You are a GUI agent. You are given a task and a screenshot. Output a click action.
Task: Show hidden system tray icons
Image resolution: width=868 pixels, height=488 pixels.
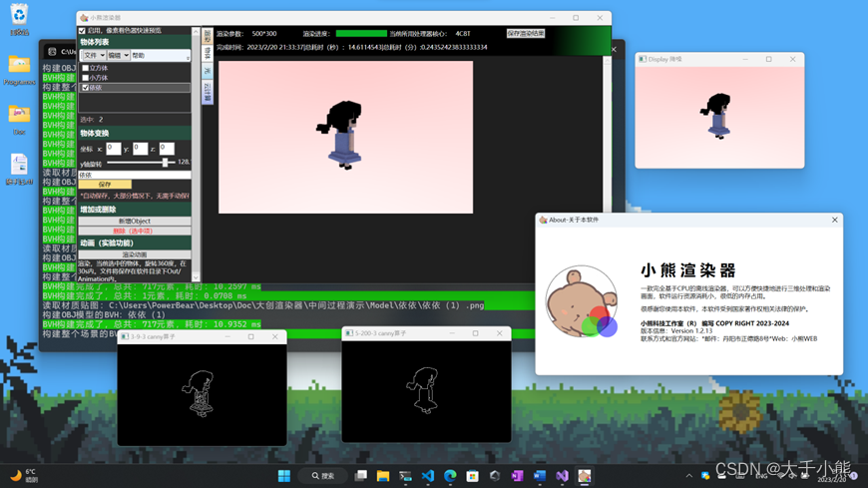point(689,476)
